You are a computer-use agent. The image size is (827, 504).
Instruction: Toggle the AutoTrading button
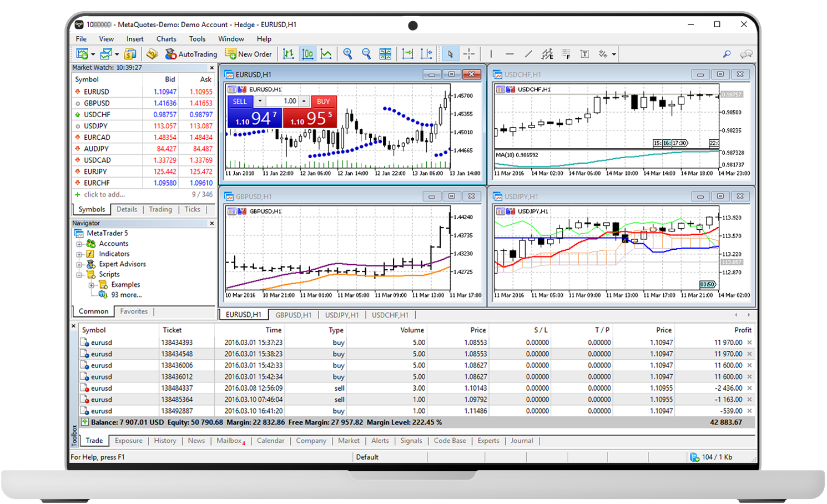pos(191,54)
